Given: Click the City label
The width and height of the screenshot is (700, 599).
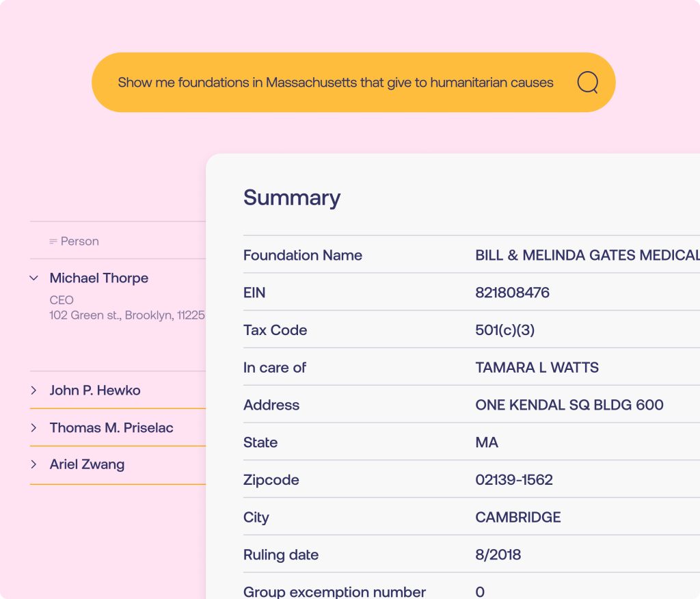Looking at the screenshot, I should coord(256,518).
